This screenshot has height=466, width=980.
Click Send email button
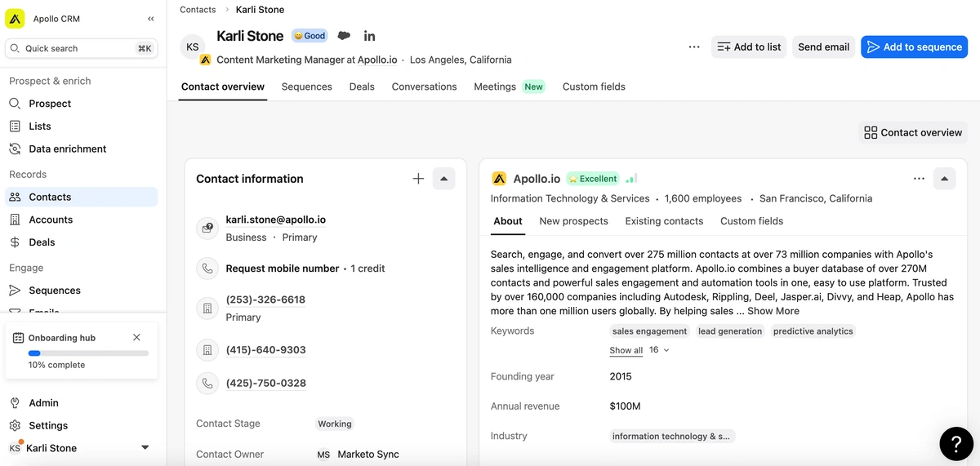(x=824, y=47)
